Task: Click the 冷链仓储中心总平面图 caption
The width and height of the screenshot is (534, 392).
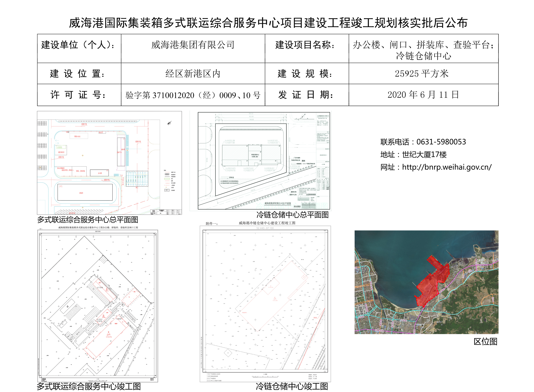Action: (292, 215)
